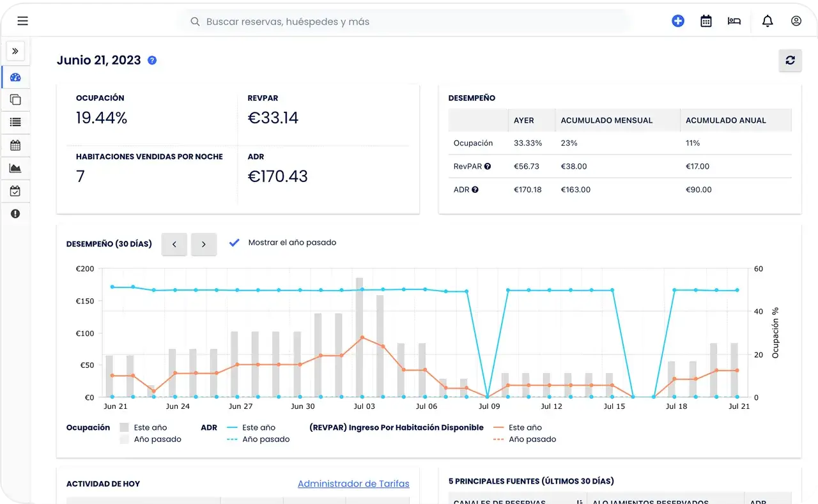
Task: Expand the sidebar with double chevron
Action: pyautogui.click(x=15, y=51)
